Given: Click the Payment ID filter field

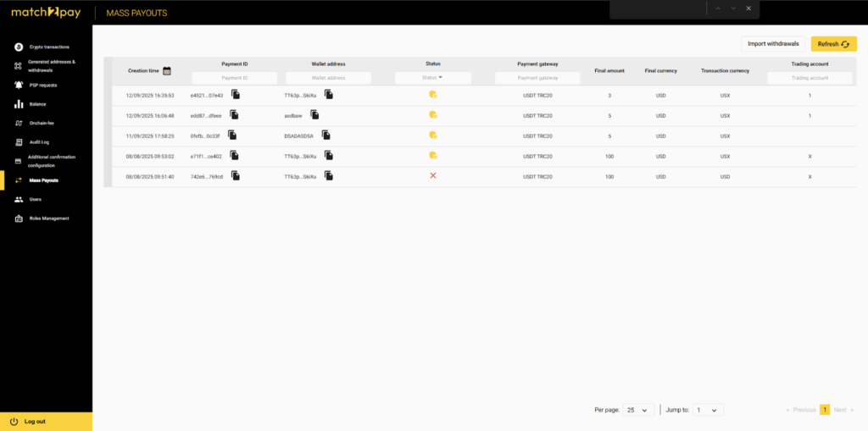Looking at the screenshot, I should pyautogui.click(x=235, y=78).
